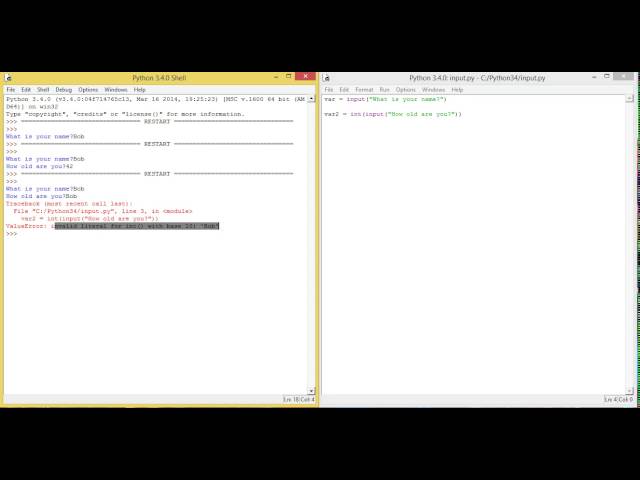Click the var = input("What is your name?") code line
640x480 pixels.
tap(385, 99)
